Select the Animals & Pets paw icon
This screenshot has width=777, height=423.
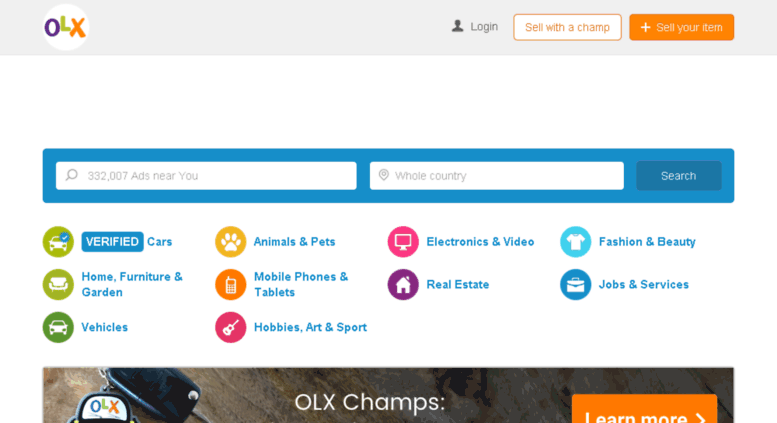click(x=230, y=242)
